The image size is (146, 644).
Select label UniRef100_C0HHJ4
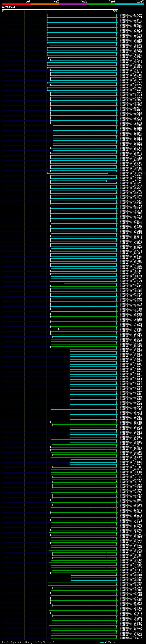click(x=131, y=95)
